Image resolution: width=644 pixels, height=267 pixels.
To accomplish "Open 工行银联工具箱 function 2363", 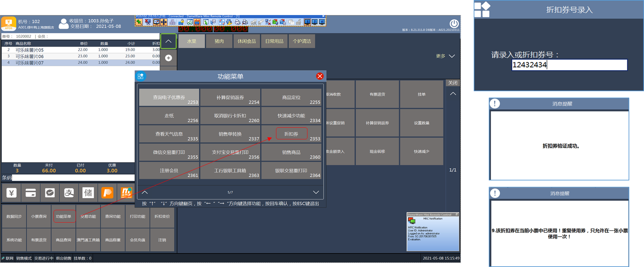I will click(x=230, y=170).
